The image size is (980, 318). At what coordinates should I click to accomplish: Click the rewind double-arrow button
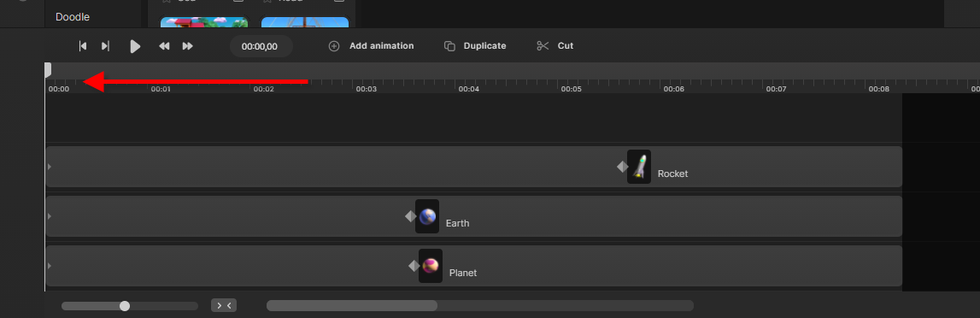click(164, 45)
